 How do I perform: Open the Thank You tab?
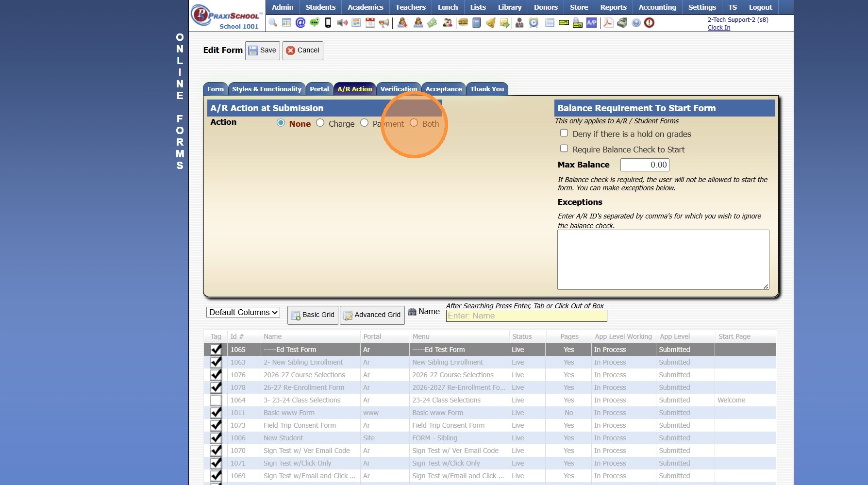[487, 89]
